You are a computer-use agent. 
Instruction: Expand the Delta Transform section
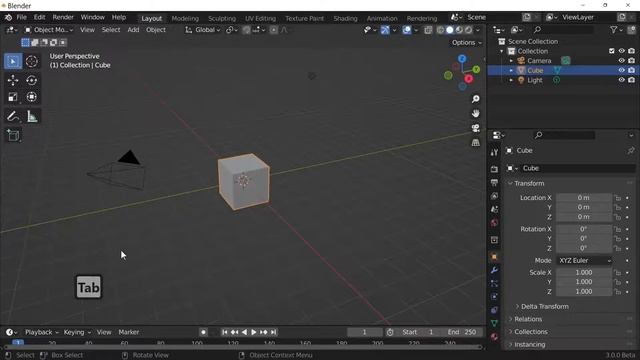point(544,307)
